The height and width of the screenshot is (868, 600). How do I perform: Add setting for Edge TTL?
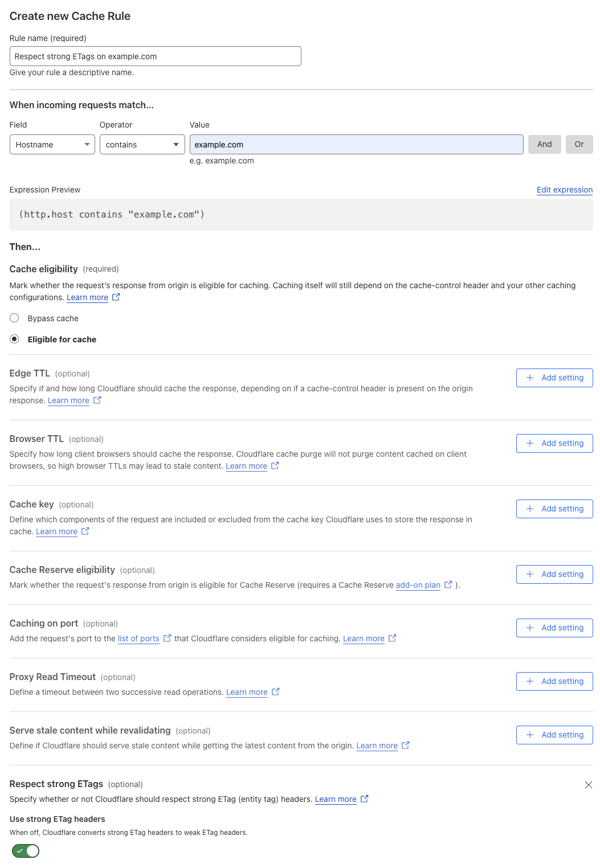pos(554,378)
